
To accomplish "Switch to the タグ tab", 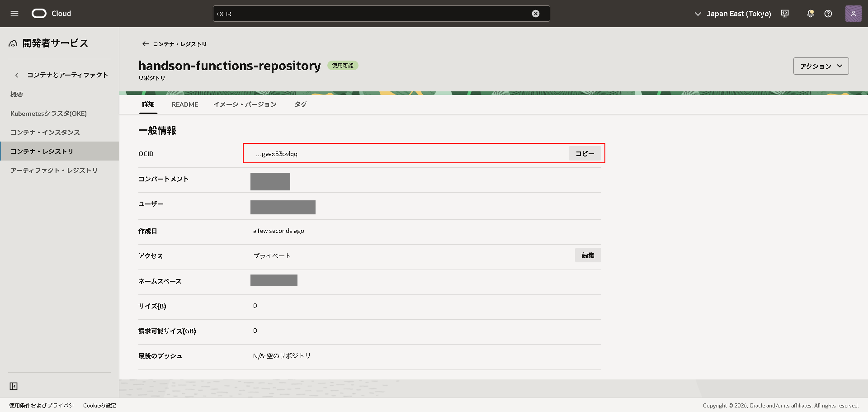I will 301,104.
